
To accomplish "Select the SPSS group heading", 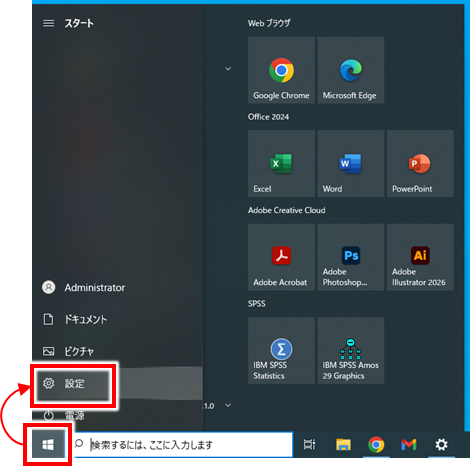I will click(257, 304).
